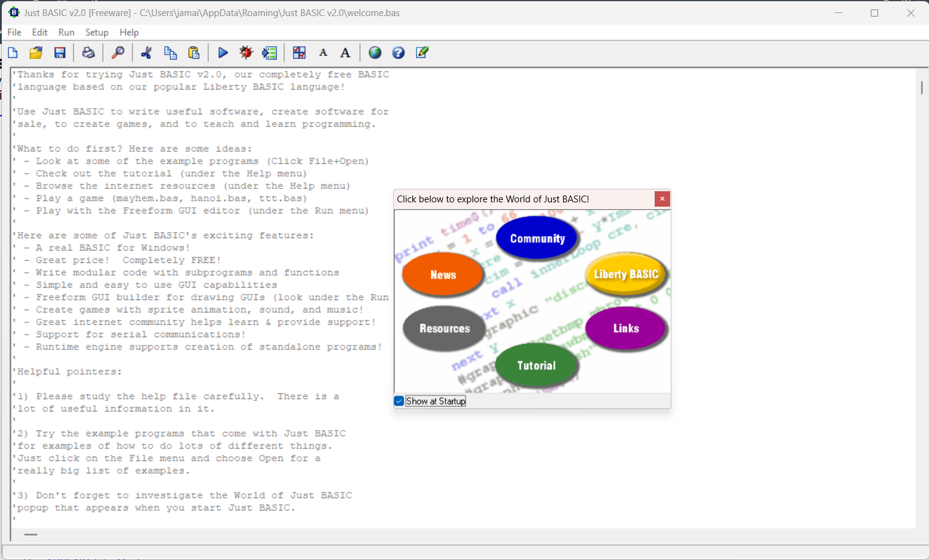This screenshot has width=929, height=560.
Task: Click the 'What to do first?' comment line
Action: [x=133, y=149]
